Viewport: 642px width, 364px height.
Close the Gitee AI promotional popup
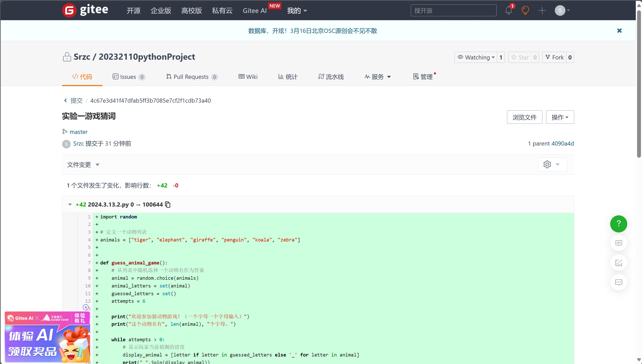[86, 307]
